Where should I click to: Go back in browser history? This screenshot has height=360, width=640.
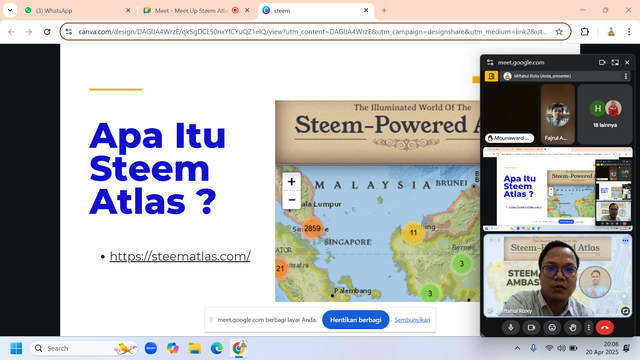click(x=11, y=31)
